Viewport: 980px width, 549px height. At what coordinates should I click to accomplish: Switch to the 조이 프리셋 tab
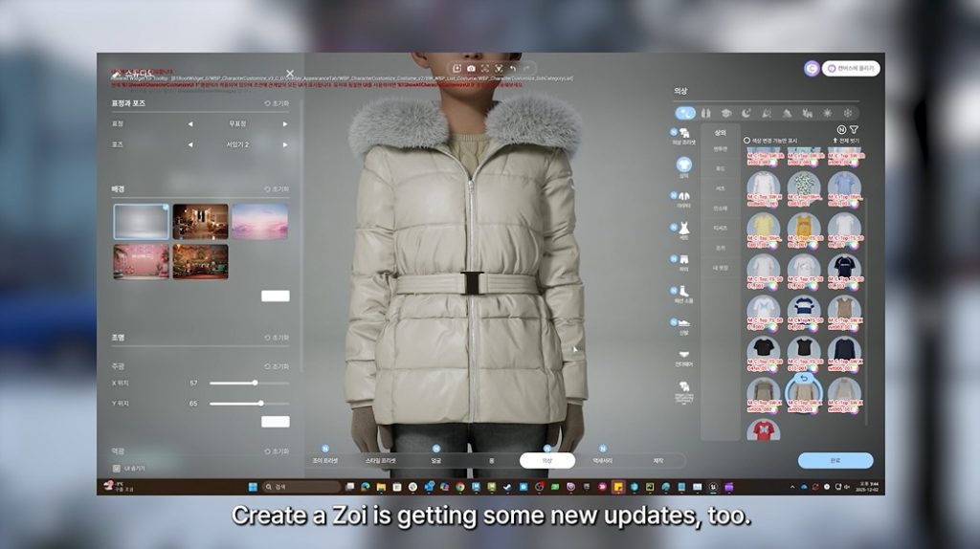point(325,460)
